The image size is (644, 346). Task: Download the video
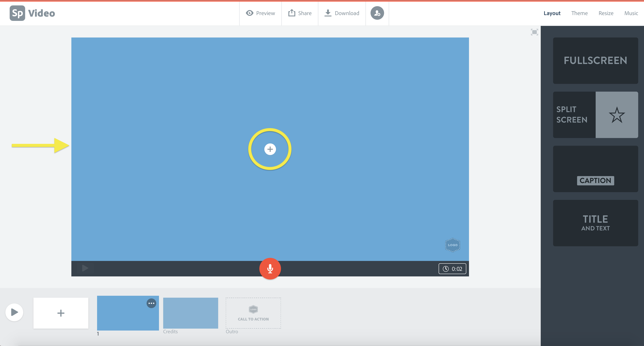tap(342, 13)
